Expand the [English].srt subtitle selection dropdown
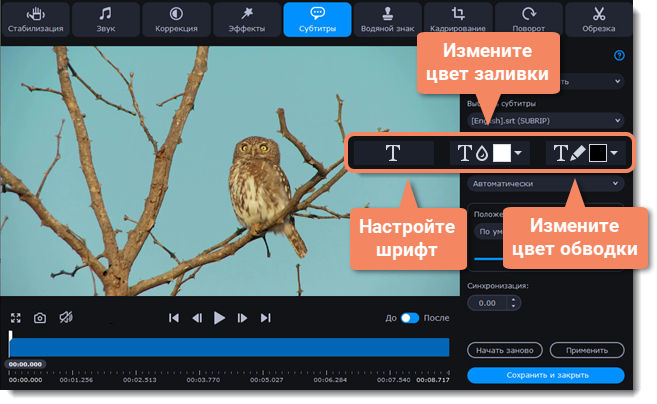Screen dimensions: 657x404 (545, 120)
